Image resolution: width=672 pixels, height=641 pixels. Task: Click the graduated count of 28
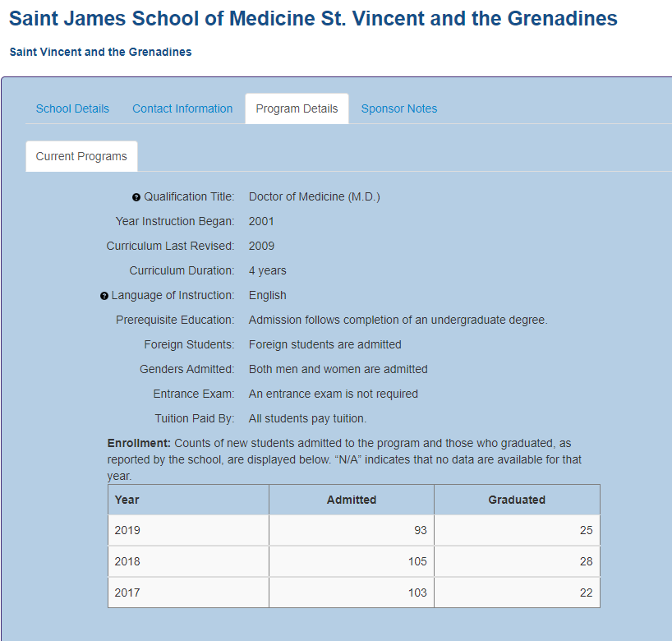click(x=586, y=561)
